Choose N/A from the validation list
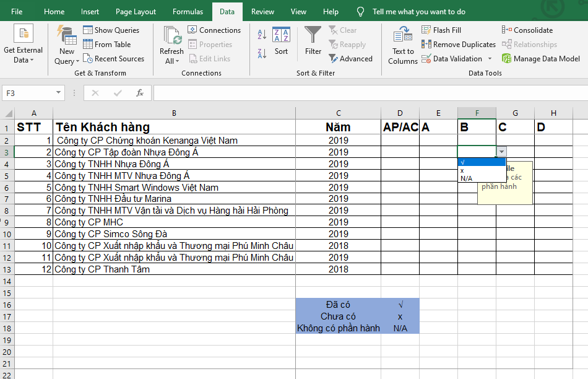 (x=468, y=178)
